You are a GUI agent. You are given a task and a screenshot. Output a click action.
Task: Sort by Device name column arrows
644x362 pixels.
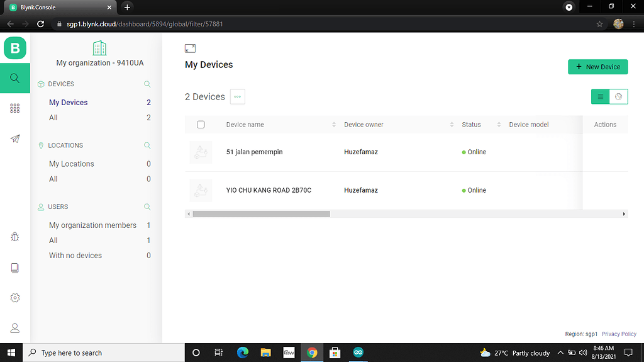(334, 125)
